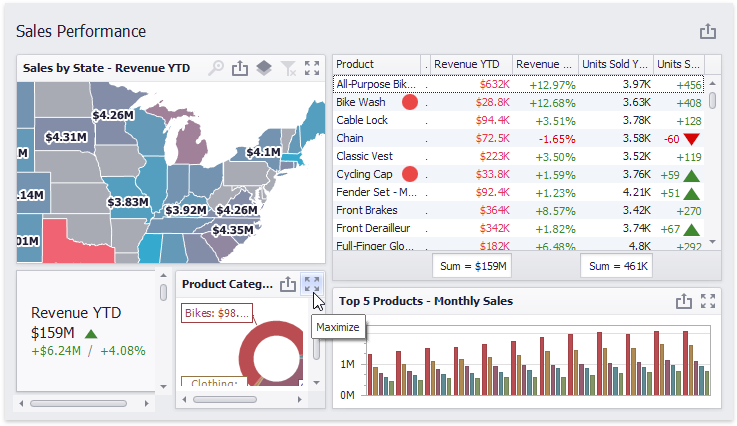Export the Product Category chart
Image resolution: width=737 pixels, height=426 pixels.
288,284
